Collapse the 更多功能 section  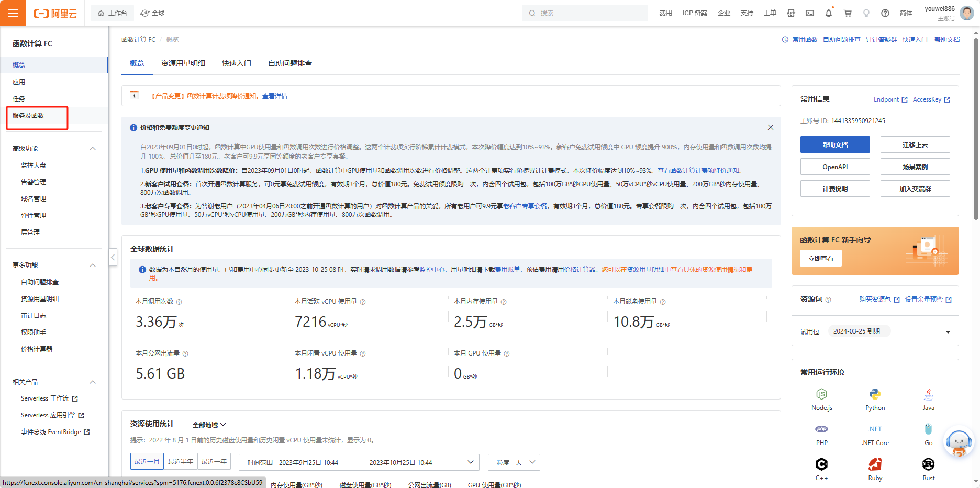tap(93, 265)
